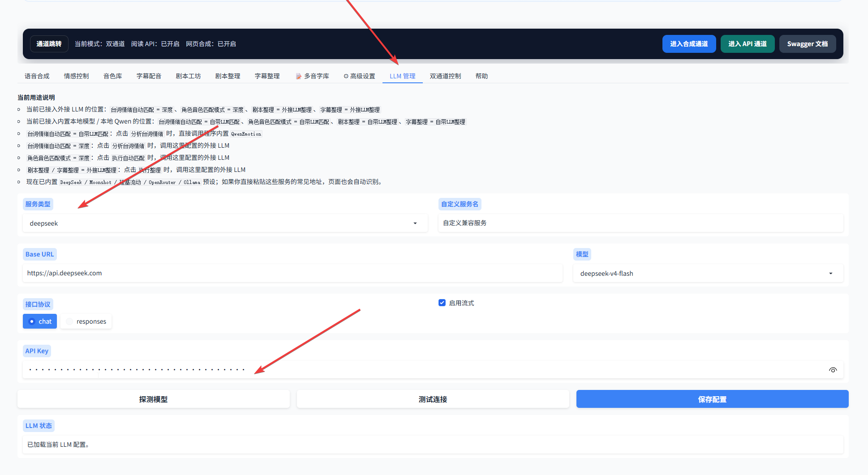Click the LLM 状态 label
868x475 pixels.
tap(39, 426)
